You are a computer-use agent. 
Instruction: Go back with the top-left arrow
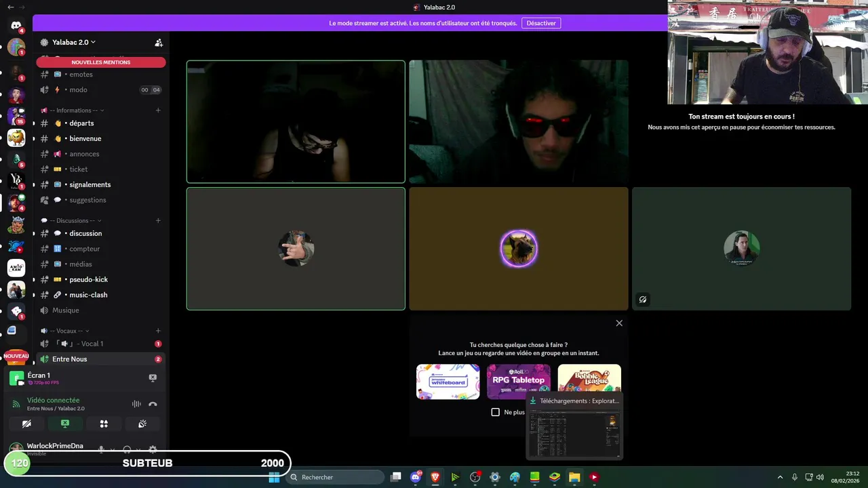10,7
